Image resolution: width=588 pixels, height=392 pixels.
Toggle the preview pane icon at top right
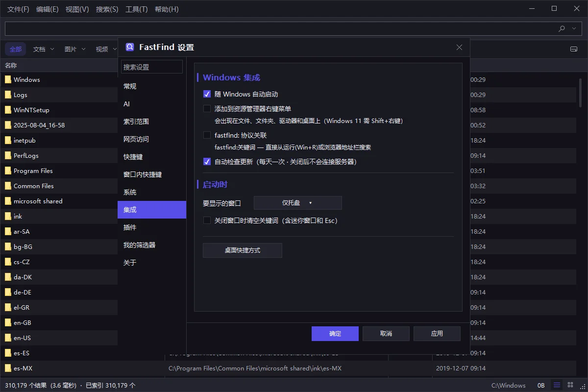click(574, 49)
